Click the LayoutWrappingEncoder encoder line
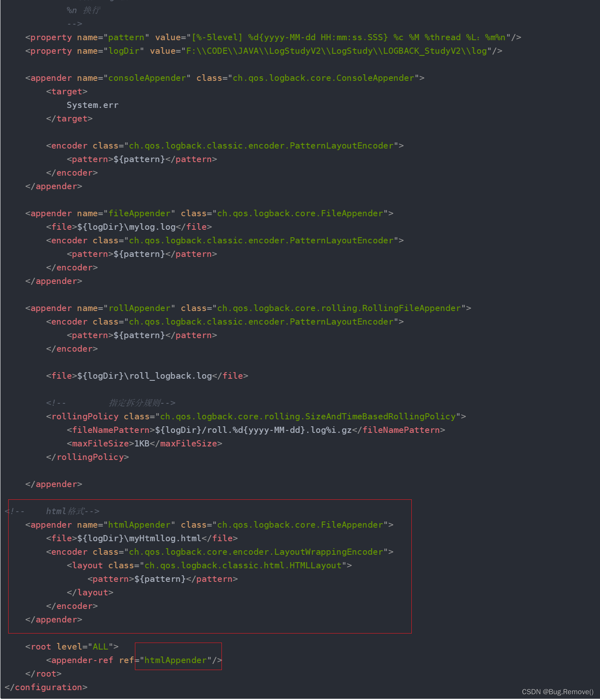Viewport: 600px width, 700px height. tap(220, 552)
